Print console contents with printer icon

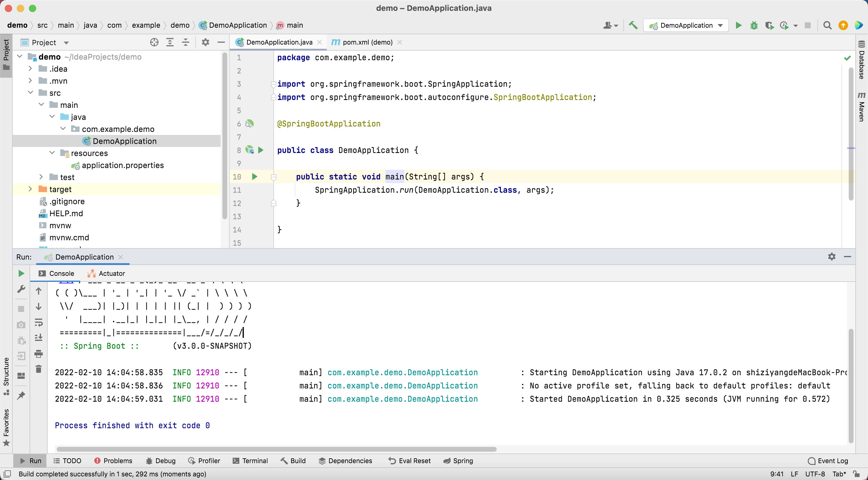coord(38,354)
